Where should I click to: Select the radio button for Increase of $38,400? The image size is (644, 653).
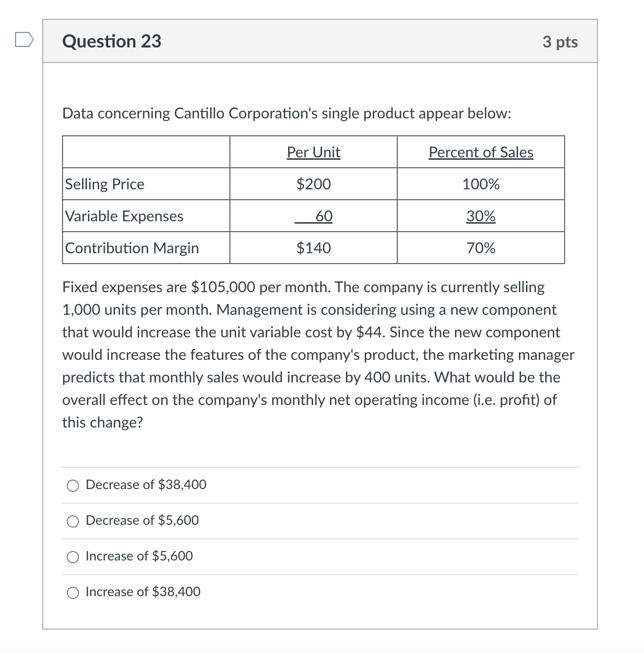pos(72,593)
